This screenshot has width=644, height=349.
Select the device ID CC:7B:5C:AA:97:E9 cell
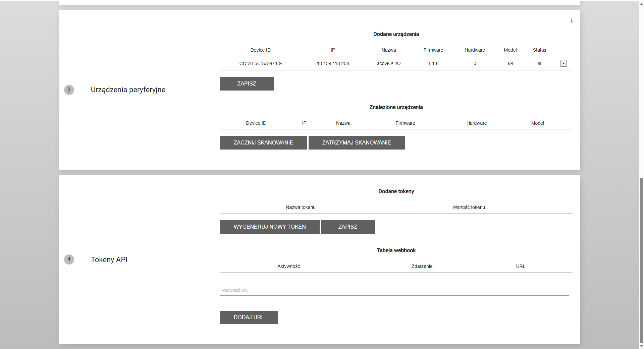[x=260, y=63]
